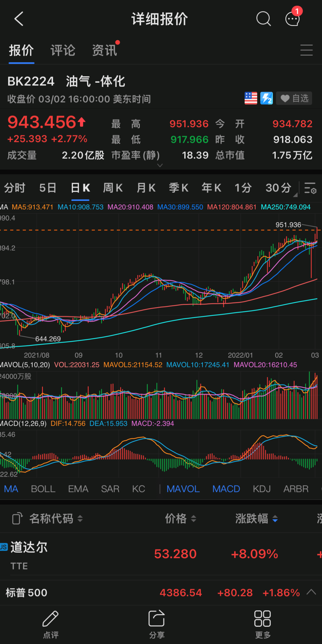
Task: Tap the DEA:15.953 legend value
Action: [108, 424]
